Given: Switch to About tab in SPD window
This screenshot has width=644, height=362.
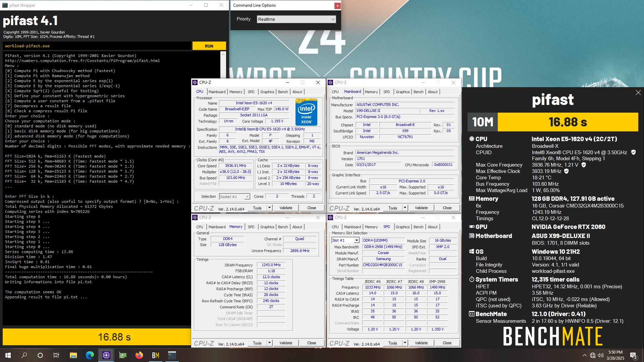Looking at the screenshot, I should click(433, 227).
